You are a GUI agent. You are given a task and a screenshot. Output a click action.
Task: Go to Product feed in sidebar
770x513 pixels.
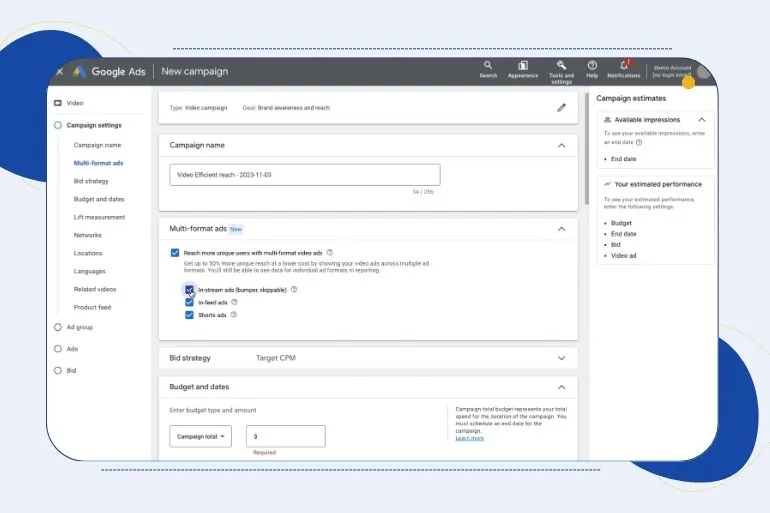coord(92,307)
